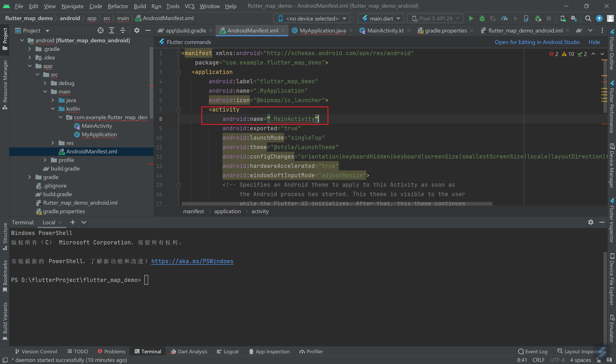Viewport: 616px width, 364px height.
Task: Click the application breadcrumb below the editor
Action: click(x=227, y=211)
